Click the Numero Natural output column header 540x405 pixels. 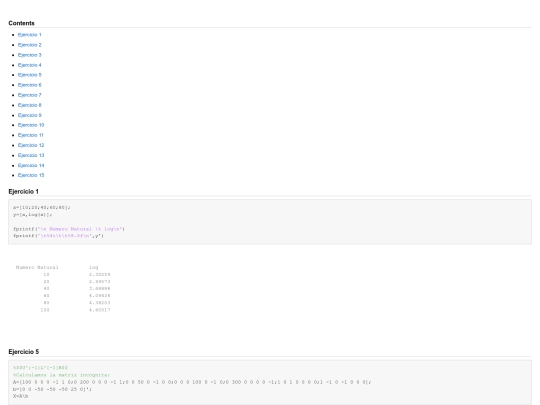[37, 267]
